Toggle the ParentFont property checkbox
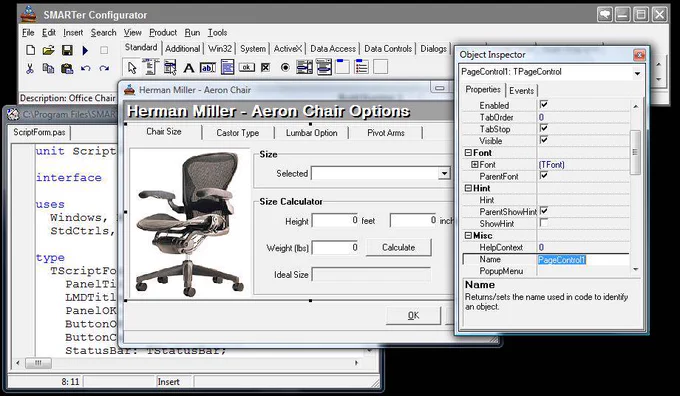The height and width of the screenshot is (396, 680). pos(543,176)
